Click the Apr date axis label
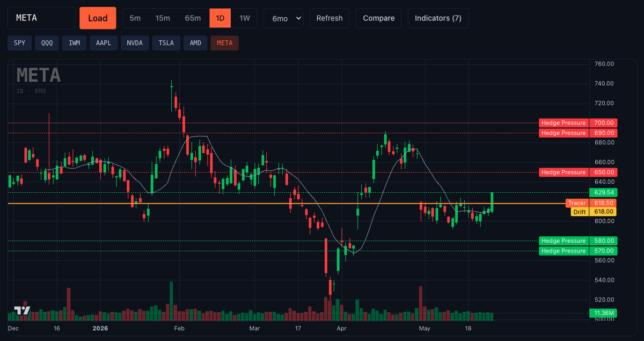644x341 pixels. pos(341,328)
